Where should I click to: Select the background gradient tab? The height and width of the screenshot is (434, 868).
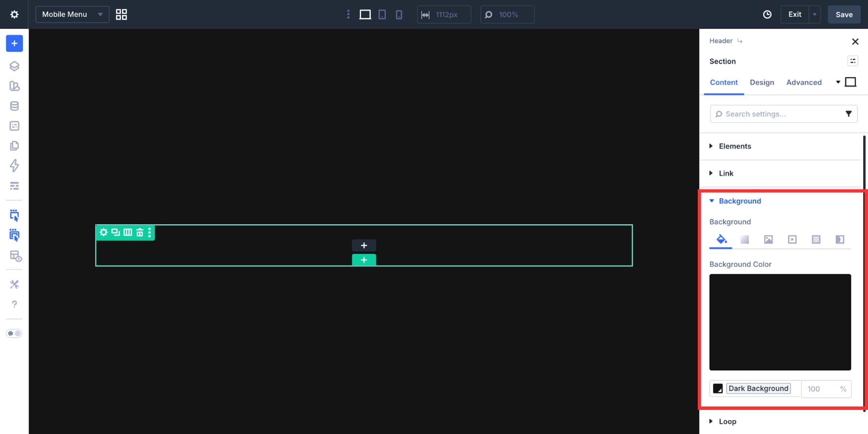pyautogui.click(x=745, y=239)
